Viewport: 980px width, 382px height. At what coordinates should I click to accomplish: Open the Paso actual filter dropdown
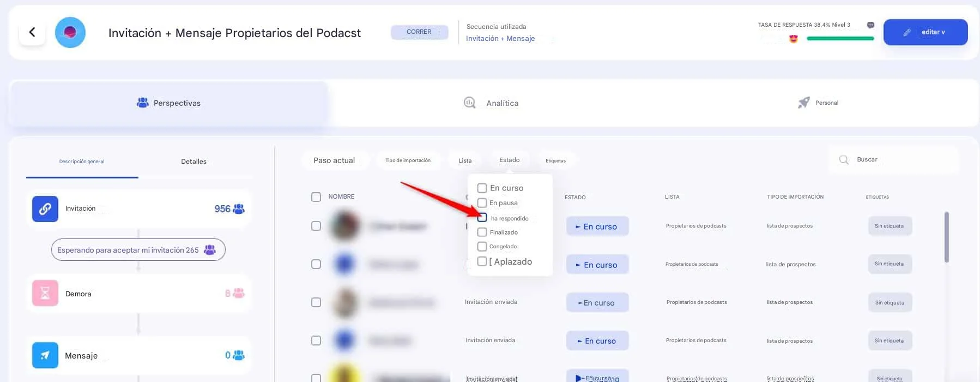[x=334, y=160]
